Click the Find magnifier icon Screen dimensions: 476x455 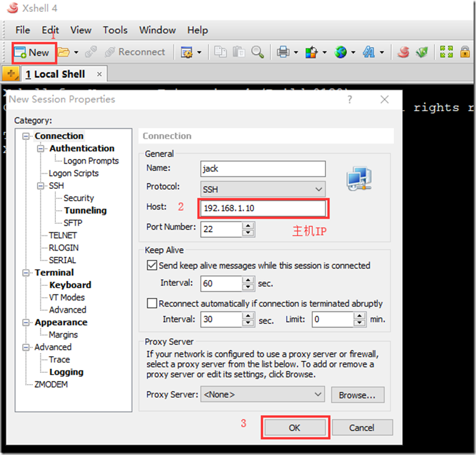(x=258, y=52)
